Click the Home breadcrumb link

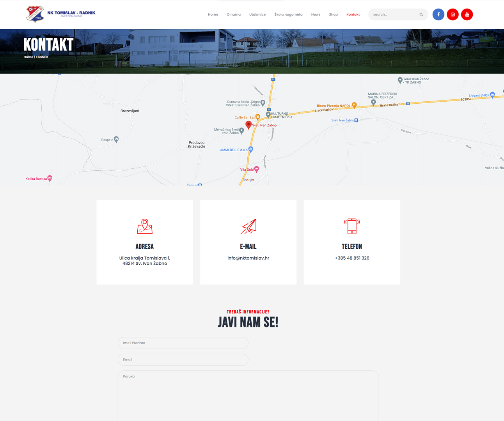[x=28, y=57]
